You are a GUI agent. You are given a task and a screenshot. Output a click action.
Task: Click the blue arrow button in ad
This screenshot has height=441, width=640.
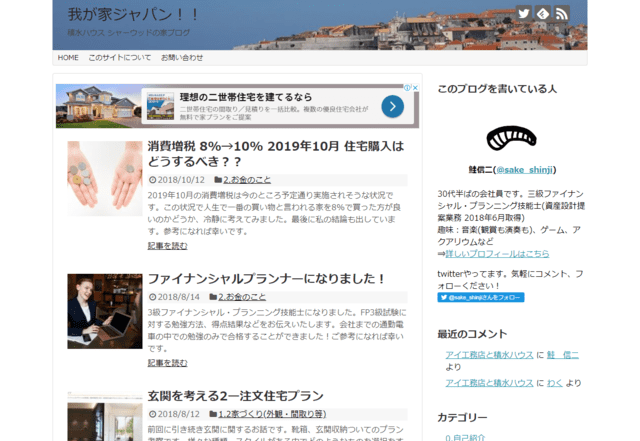393,107
